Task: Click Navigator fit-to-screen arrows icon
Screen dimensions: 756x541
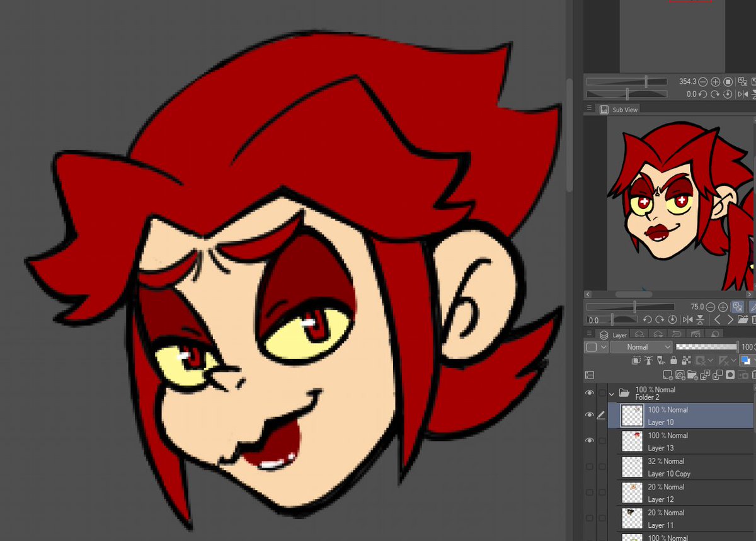Action: (x=743, y=82)
